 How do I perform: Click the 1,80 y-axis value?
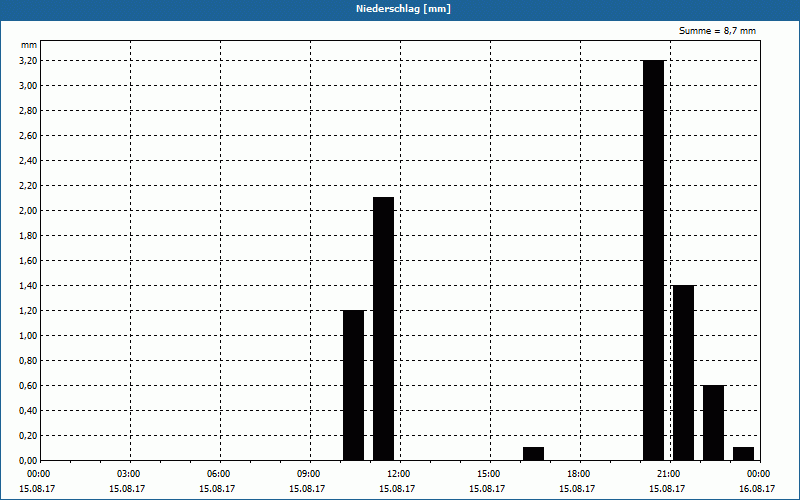click(x=28, y=236)
